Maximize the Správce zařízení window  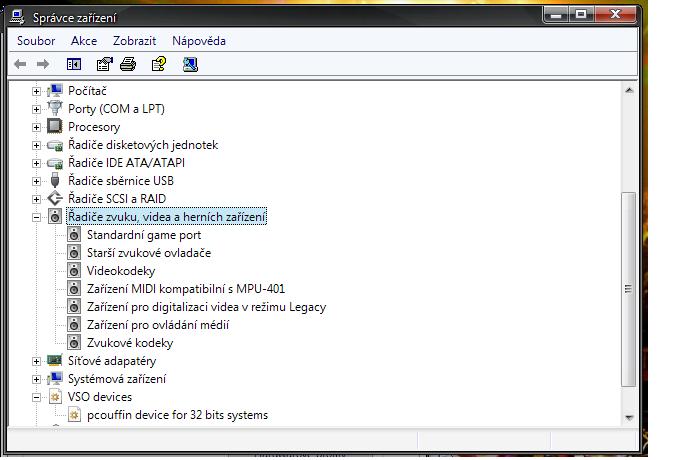tap(581, 15)
